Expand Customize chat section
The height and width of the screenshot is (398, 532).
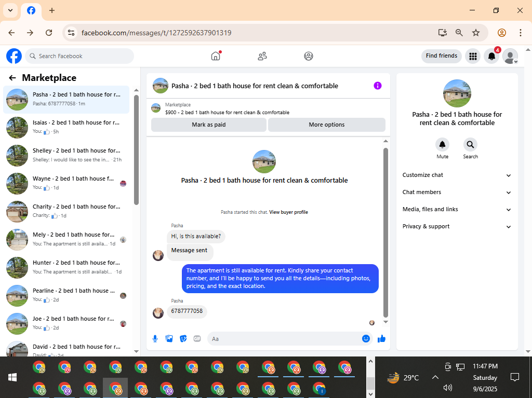click(x=457, y=175)
